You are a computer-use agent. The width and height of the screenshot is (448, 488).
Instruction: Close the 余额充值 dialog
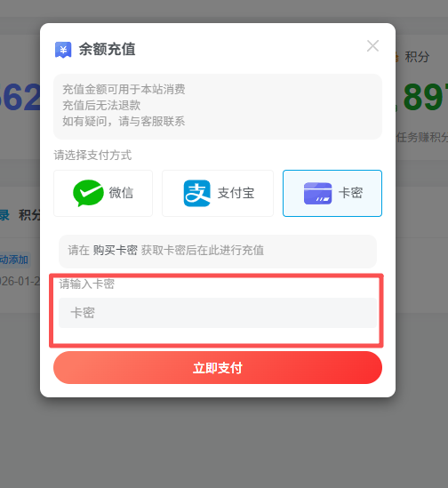tap(372, 46)
